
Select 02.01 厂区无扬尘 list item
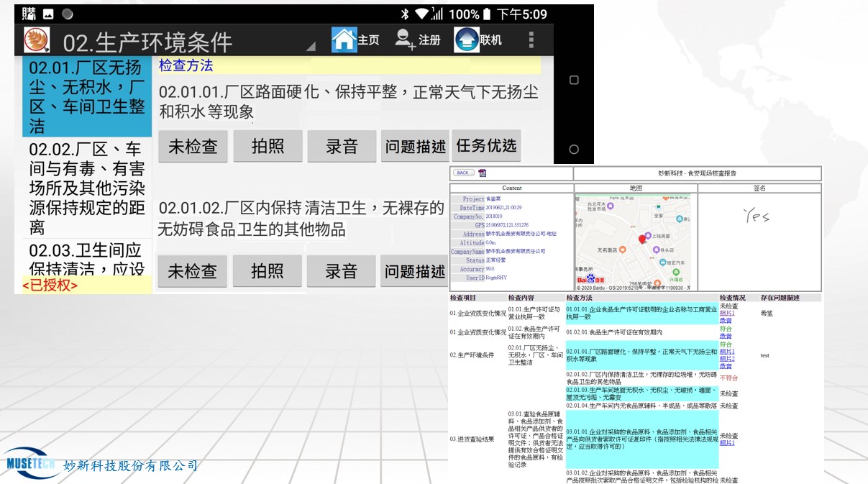coord(87,97)
